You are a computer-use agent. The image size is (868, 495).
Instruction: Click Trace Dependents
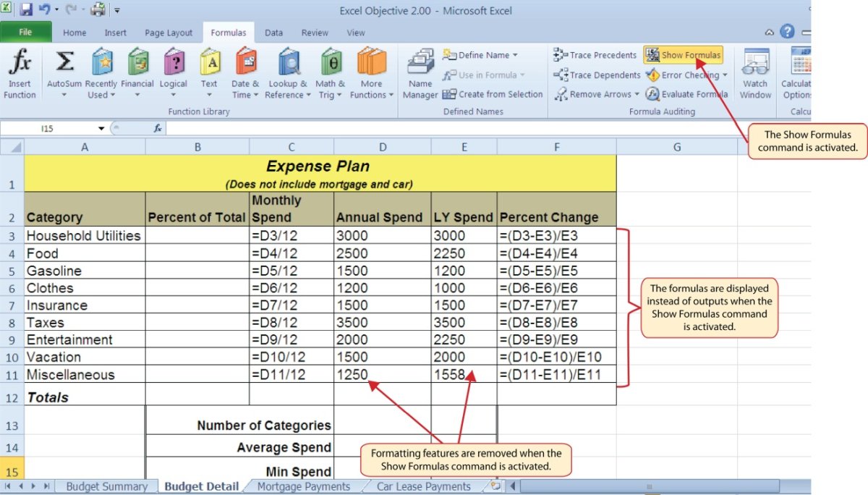[x=597, y=75]
